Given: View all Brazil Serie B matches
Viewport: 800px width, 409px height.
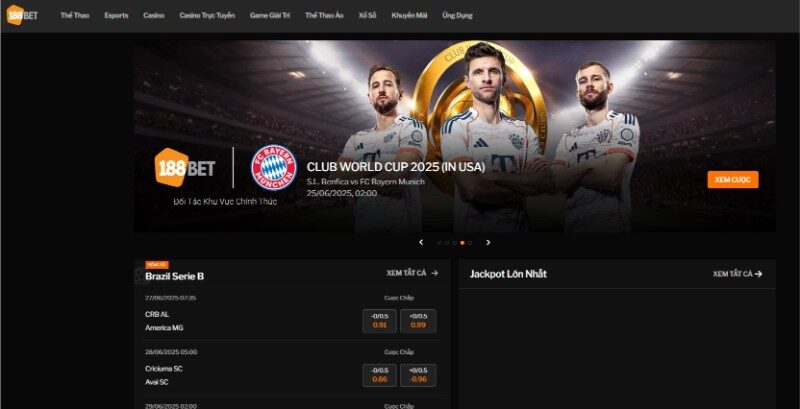Looking at the screenshot, I should [412, 273].
